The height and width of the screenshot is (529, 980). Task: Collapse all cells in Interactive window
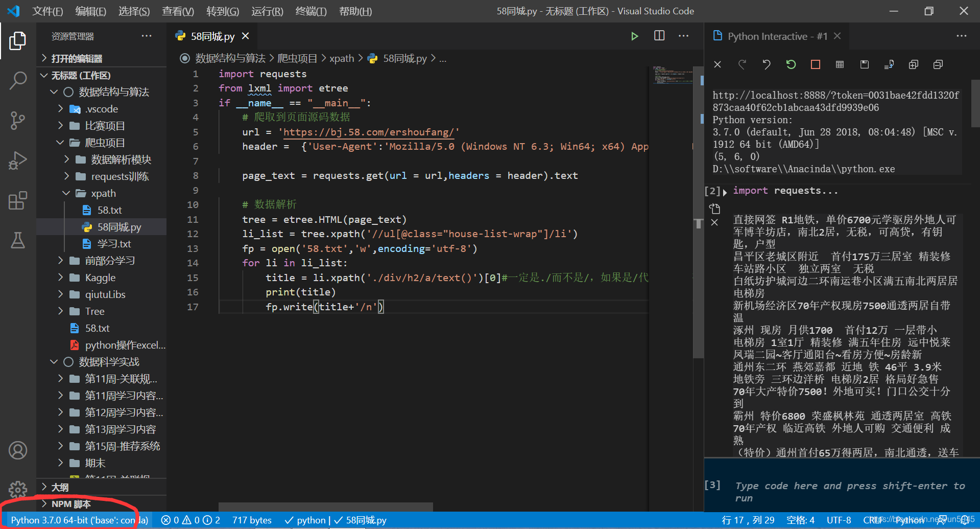tap(938, 64)
